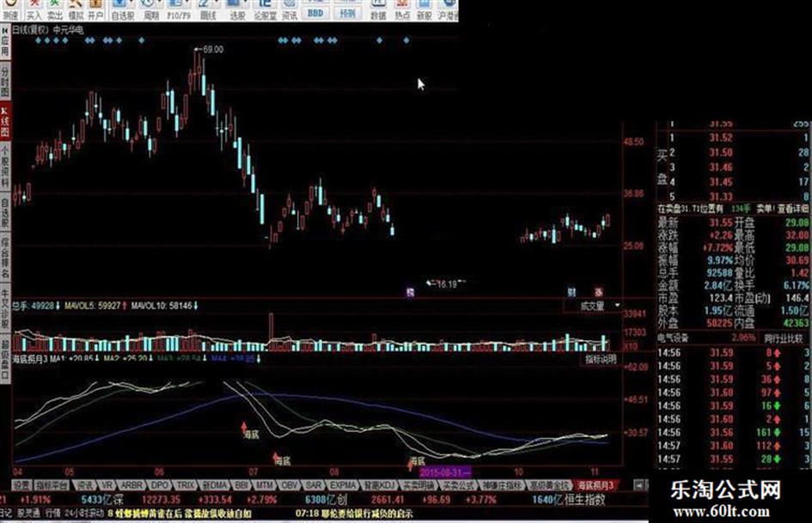Click the 资讯 news toolbar icon

289,9
